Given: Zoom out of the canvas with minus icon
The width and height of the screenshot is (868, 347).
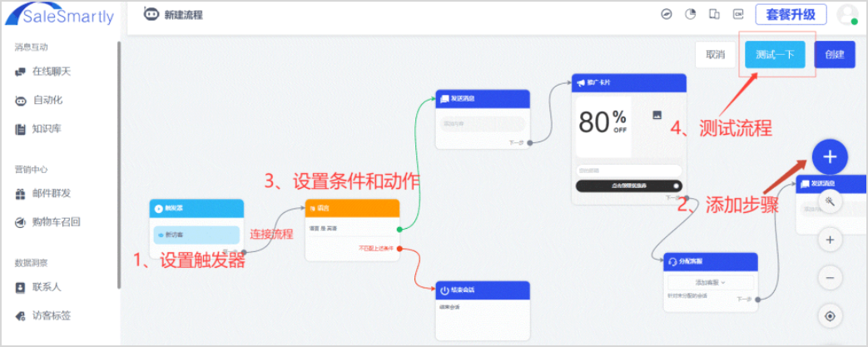Looking at the screenshot, I should pos(829,278).
